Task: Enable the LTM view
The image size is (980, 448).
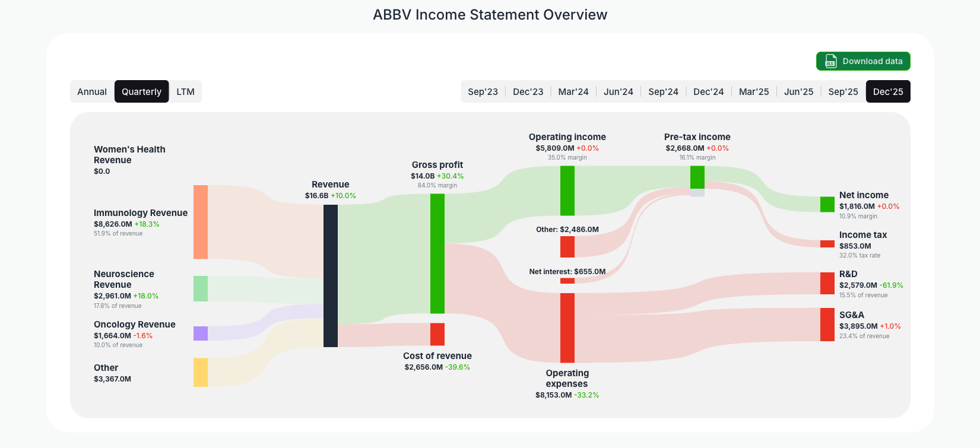Action: [185, 91]
